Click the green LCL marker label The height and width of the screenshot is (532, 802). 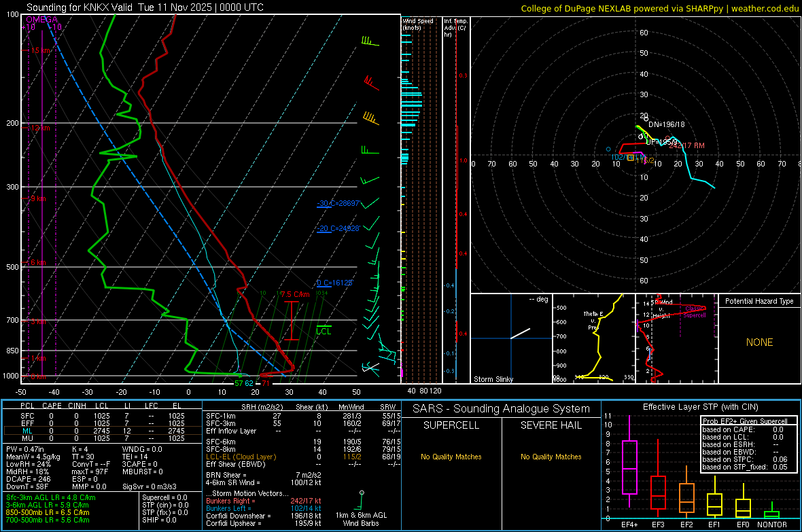324,332
